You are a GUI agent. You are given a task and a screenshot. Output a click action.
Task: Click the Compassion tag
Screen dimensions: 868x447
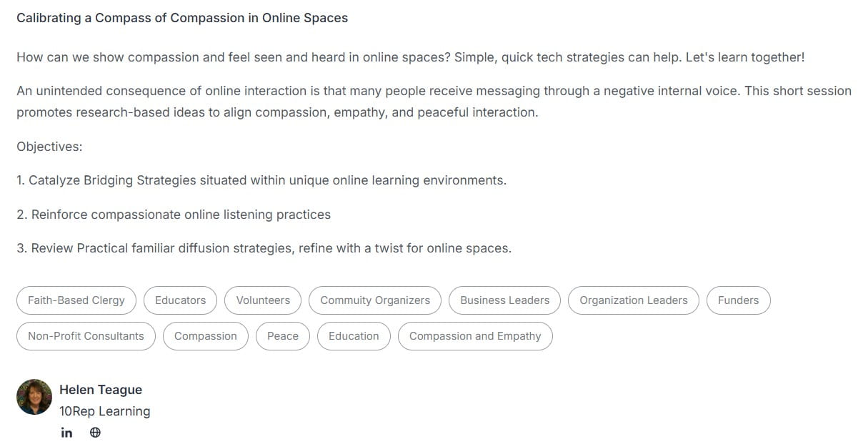pyautogui.click(x=206, y=336)
